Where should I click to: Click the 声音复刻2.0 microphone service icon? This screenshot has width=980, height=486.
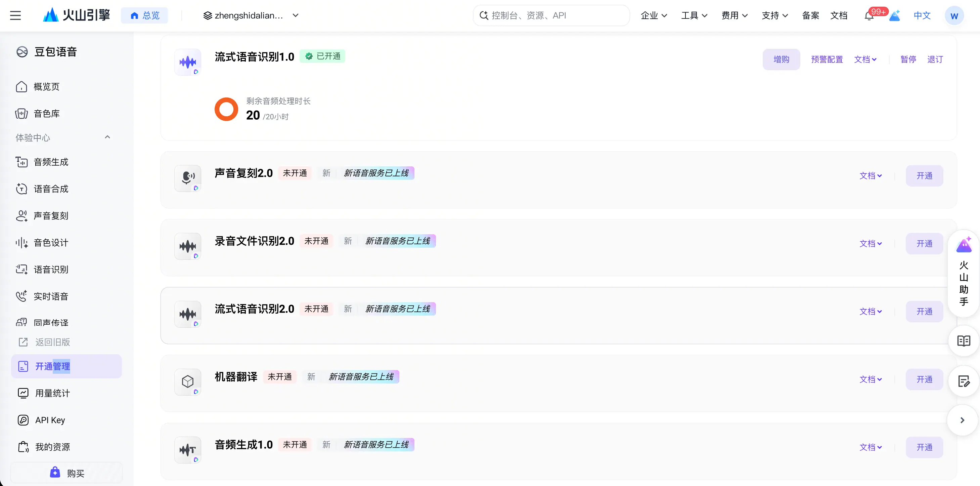(x=187, y=178)
